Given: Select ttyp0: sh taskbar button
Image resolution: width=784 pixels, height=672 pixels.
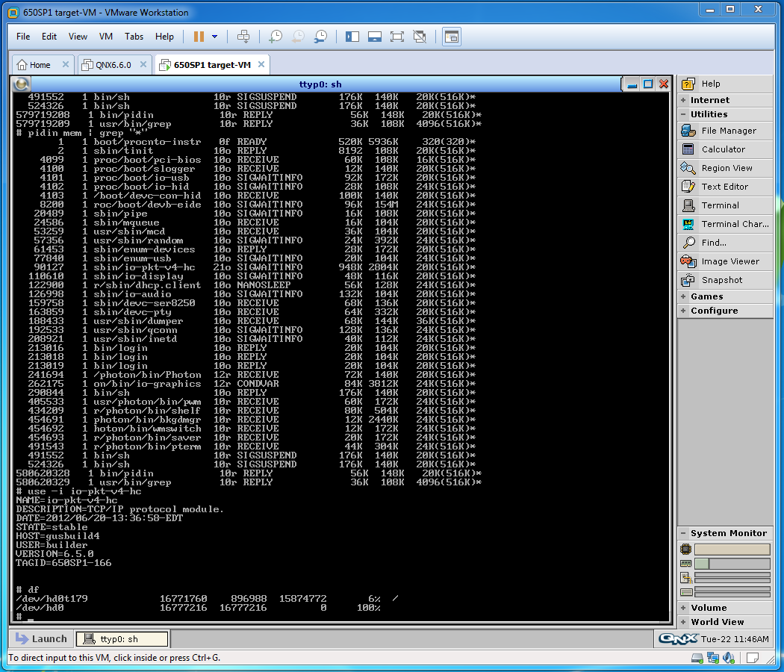Looking at the screenshot, I should pos(123,639).
